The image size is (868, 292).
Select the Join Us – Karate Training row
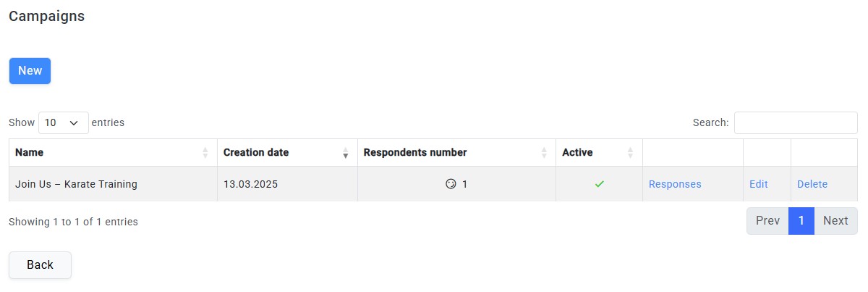[433, 184]
